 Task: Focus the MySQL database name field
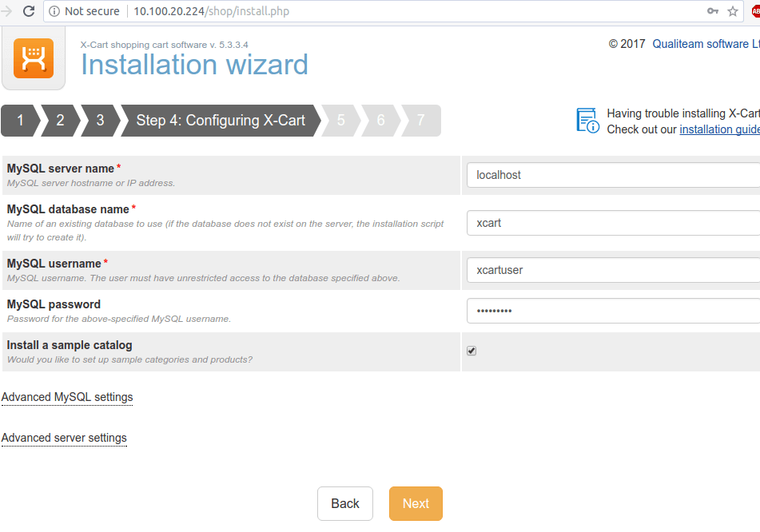tap(613, 223)
